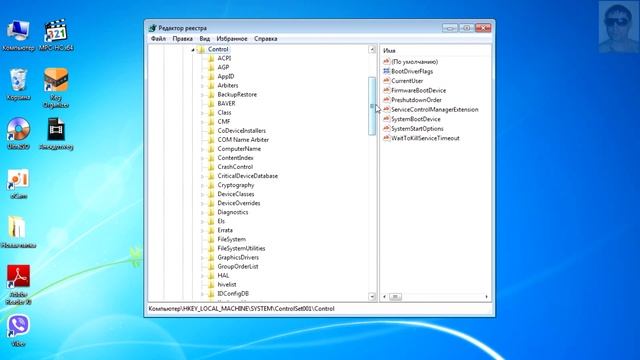This screenshot has width=640, height=360.
Task: Open the Избранное menu
Action: point(232,38)
